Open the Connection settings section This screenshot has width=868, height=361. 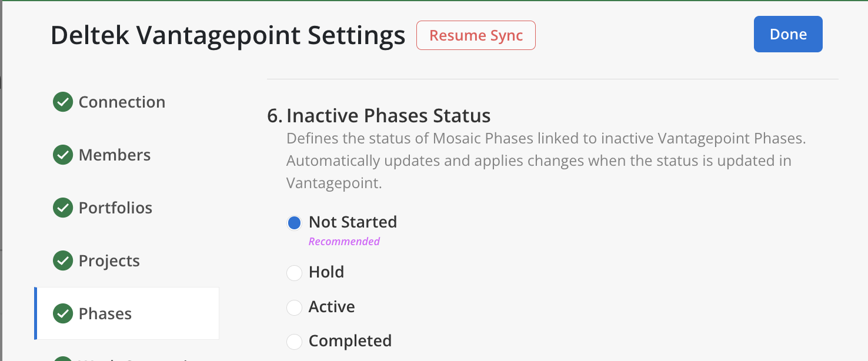click(122, 102)
